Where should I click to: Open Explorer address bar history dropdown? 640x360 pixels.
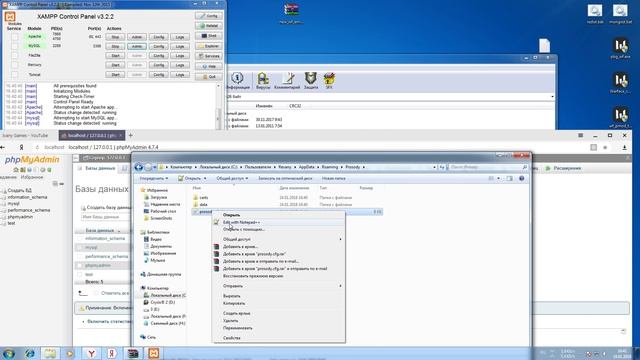435,167
